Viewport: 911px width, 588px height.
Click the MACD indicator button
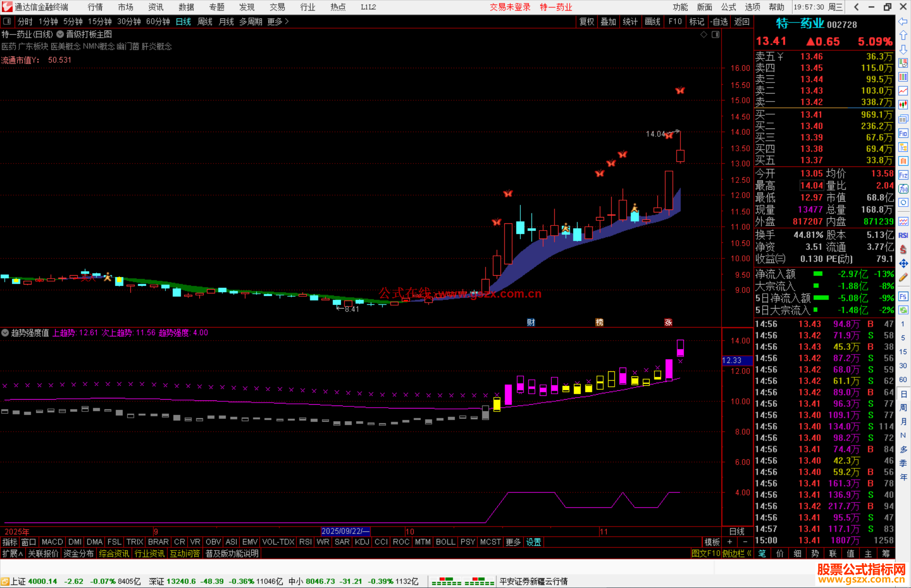click(x=52, y=542)
